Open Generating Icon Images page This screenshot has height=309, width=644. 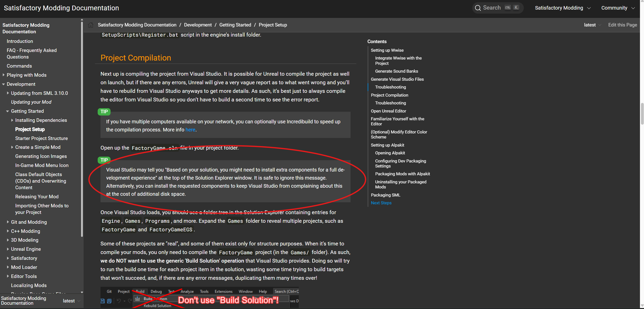(x=41, y=156)
